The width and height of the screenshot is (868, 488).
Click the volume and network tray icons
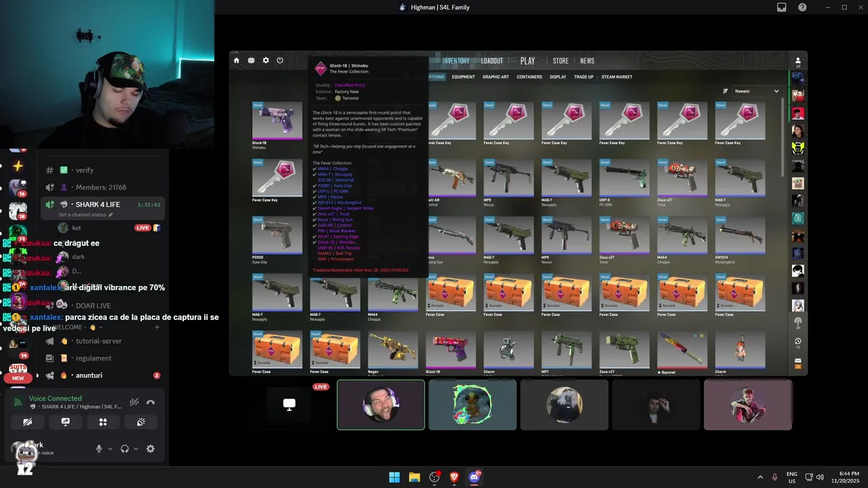(814, 477)
